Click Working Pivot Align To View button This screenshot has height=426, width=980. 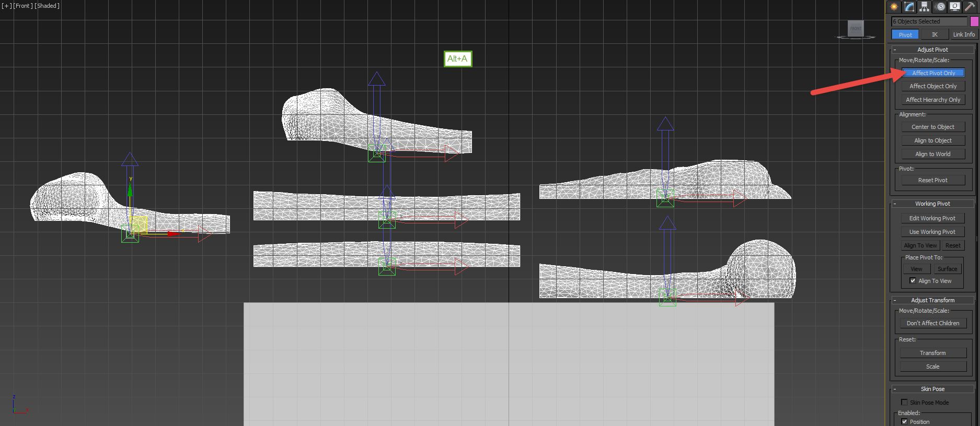point(920,245)
